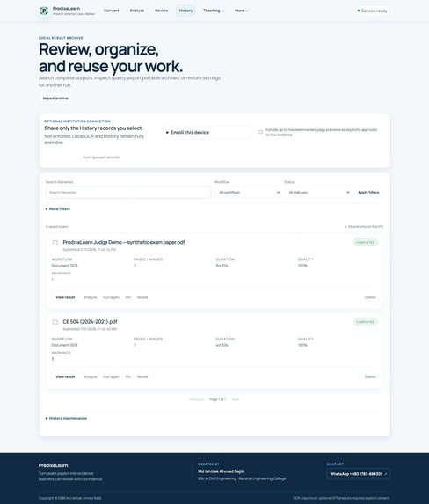The width and height of the screenshot is (429, 504).
Task: Click the Page 1 of 1 indicator
Action: coord(217,399)
